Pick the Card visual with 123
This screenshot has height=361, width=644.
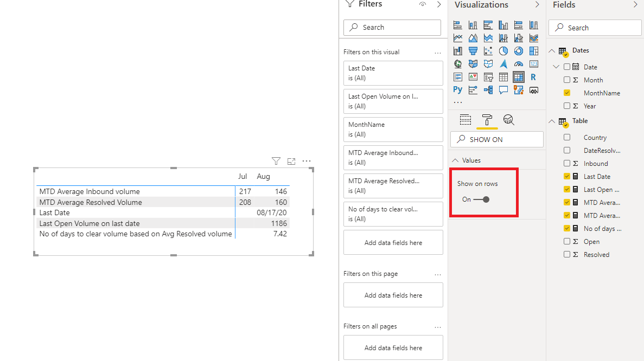533,64
